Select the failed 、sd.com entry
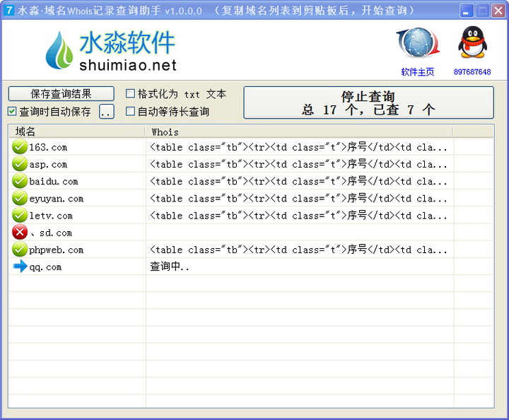This screenshot has height=420, width=509. click(52, 233)
